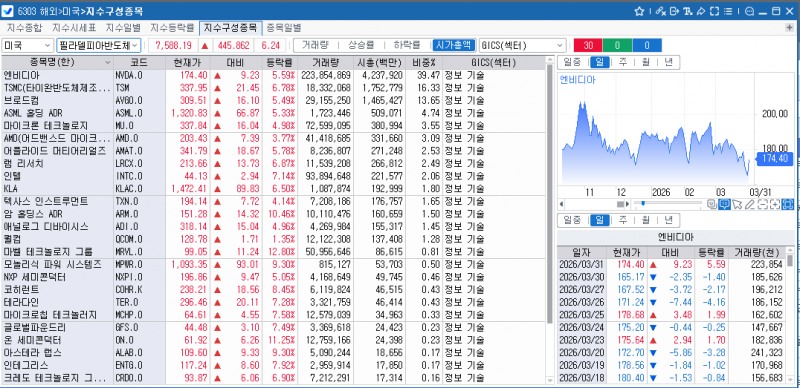Viewport: 800px width, 388px height.
Task: Click the blue 0 declining count box
Action: click(x=647, y=45)
